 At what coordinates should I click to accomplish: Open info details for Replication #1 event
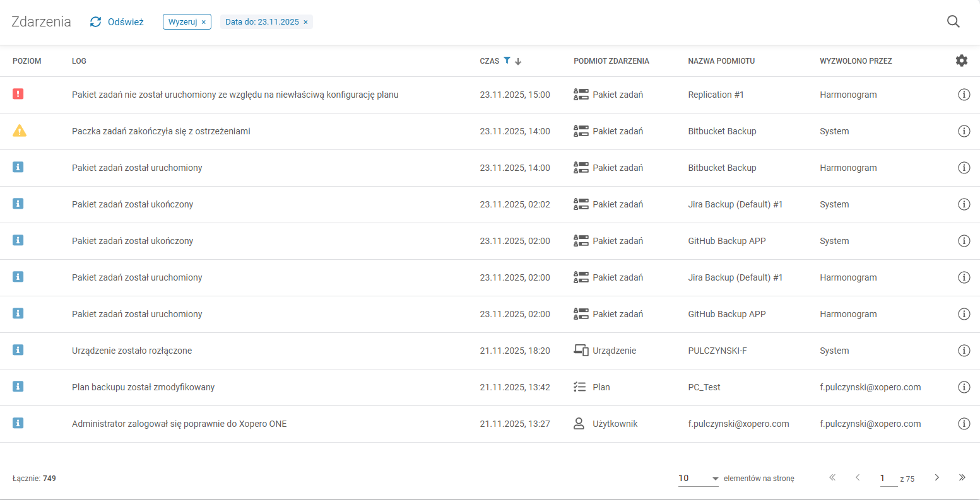[964, 95]
